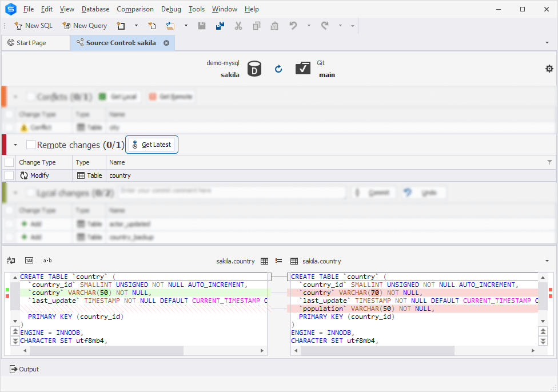Click the New SQL toolbar button
The width and height of the screenshot is (558, 392).
pos(33,26)
